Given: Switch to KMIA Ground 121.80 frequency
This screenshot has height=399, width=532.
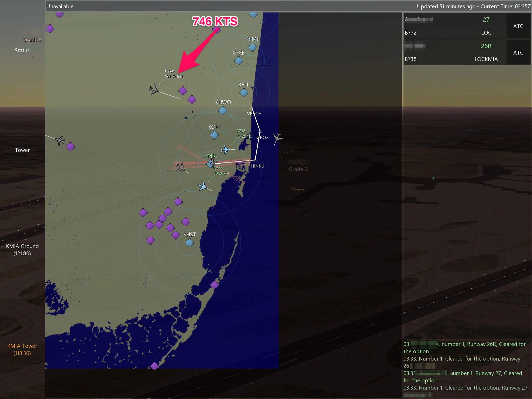Looking at the screenshot, I should click(x=22, y=250).
